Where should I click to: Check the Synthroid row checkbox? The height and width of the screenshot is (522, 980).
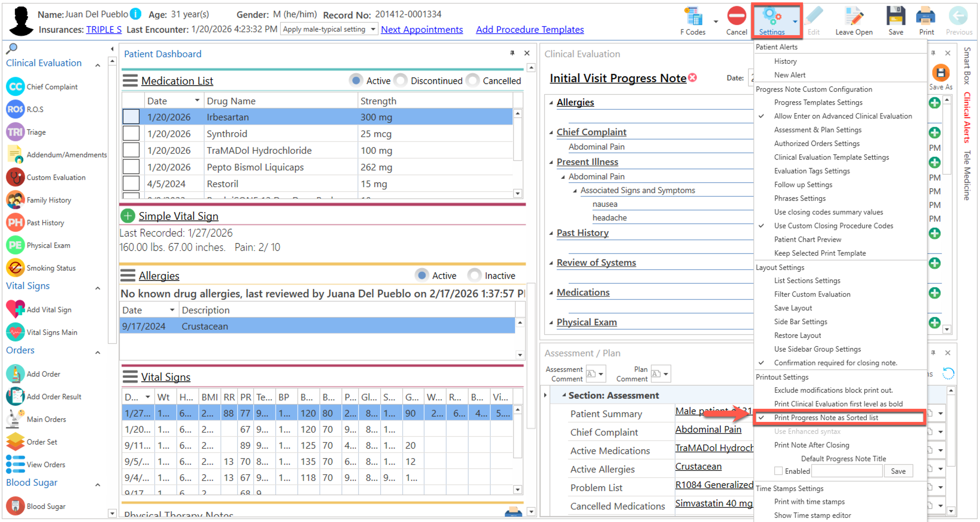point(131,134)
